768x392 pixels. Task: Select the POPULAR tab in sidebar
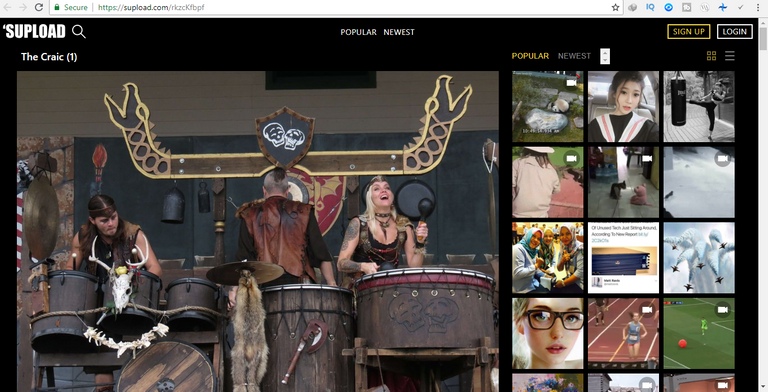530,56
